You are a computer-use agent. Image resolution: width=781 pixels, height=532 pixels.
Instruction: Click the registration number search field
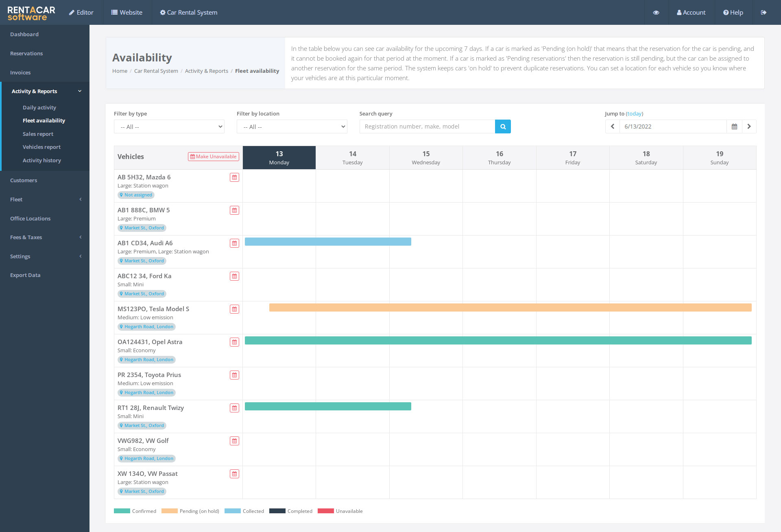pos(427,126)
